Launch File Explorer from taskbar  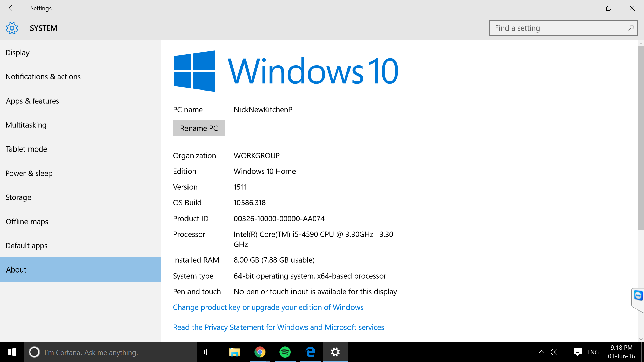click(234, 352)
